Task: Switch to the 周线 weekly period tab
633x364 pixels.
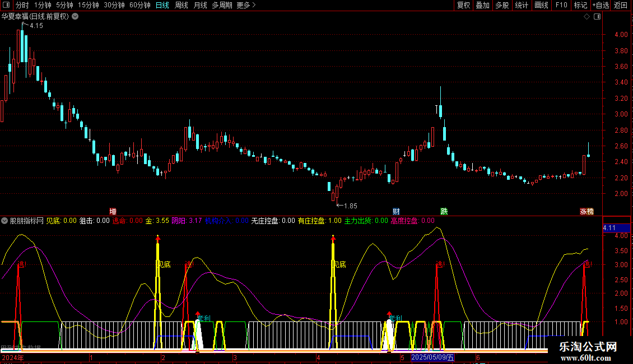Action: pos(181,5)
